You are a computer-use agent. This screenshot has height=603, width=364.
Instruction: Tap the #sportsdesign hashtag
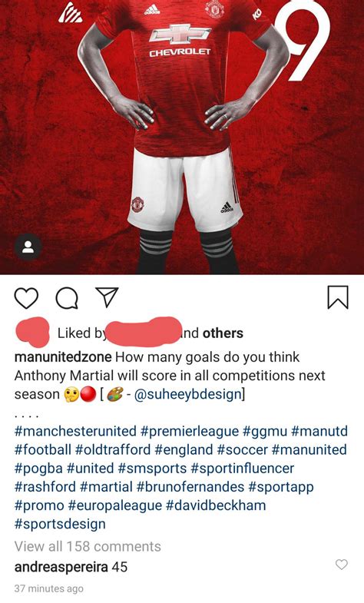coord(60,524)
